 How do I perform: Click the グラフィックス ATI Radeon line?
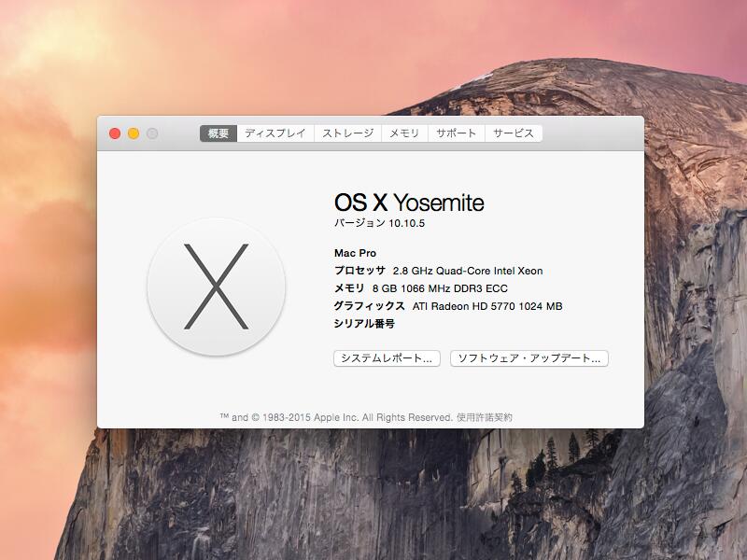coord(447,306)
